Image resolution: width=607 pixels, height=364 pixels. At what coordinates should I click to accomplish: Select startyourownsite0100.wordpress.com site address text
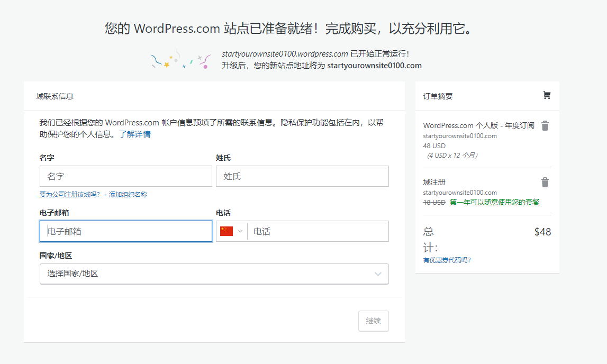tap(285, 54)
